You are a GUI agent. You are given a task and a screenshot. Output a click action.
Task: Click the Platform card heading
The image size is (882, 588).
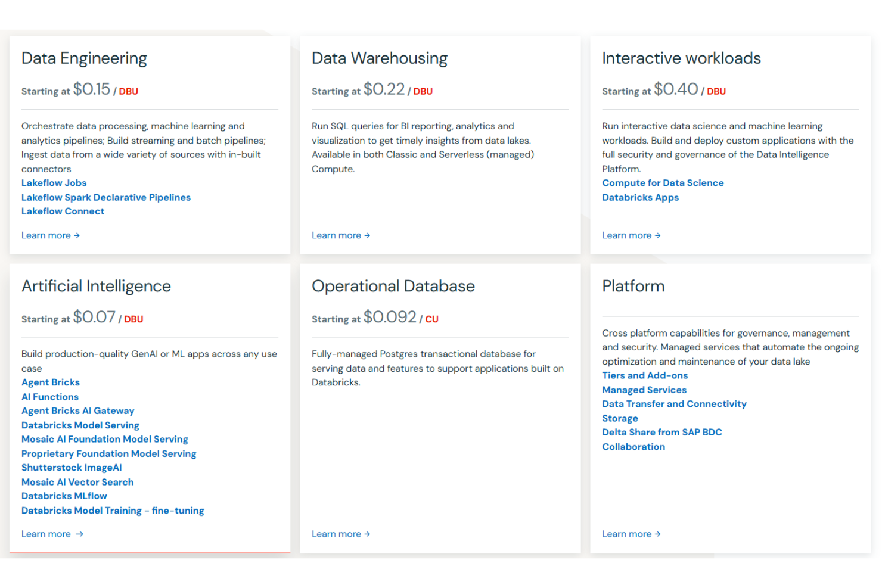(633, 287)
